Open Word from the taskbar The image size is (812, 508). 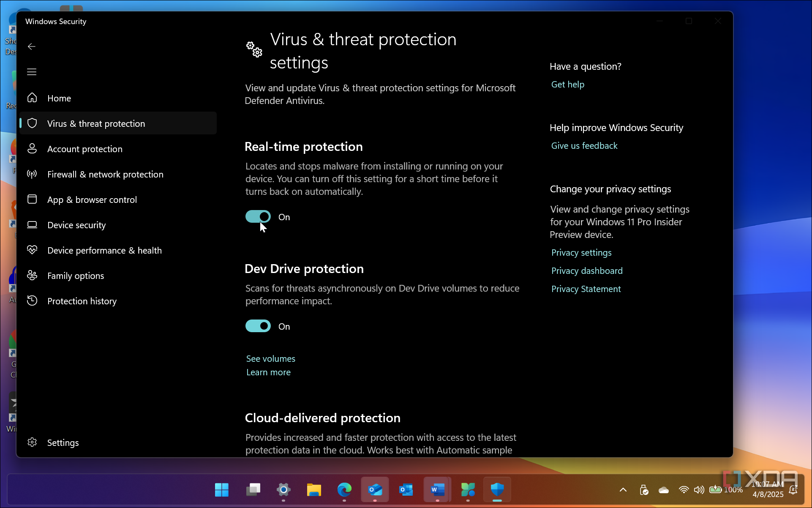click(437, 490)
